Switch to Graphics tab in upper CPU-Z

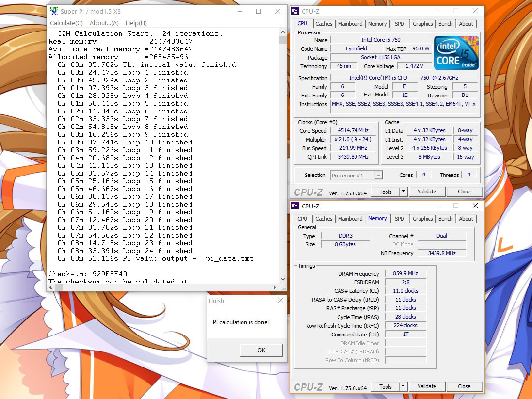(x=422, y=24)
